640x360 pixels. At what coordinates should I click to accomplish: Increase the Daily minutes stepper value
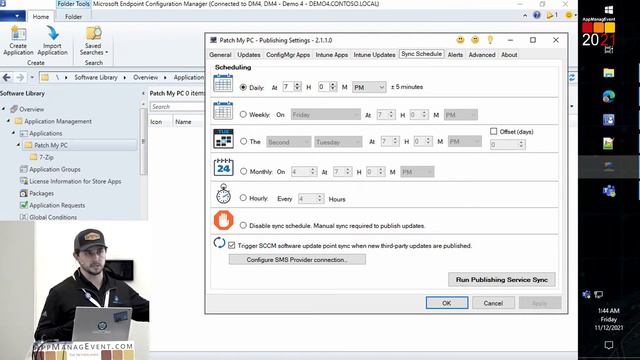(x=333, y=84)
